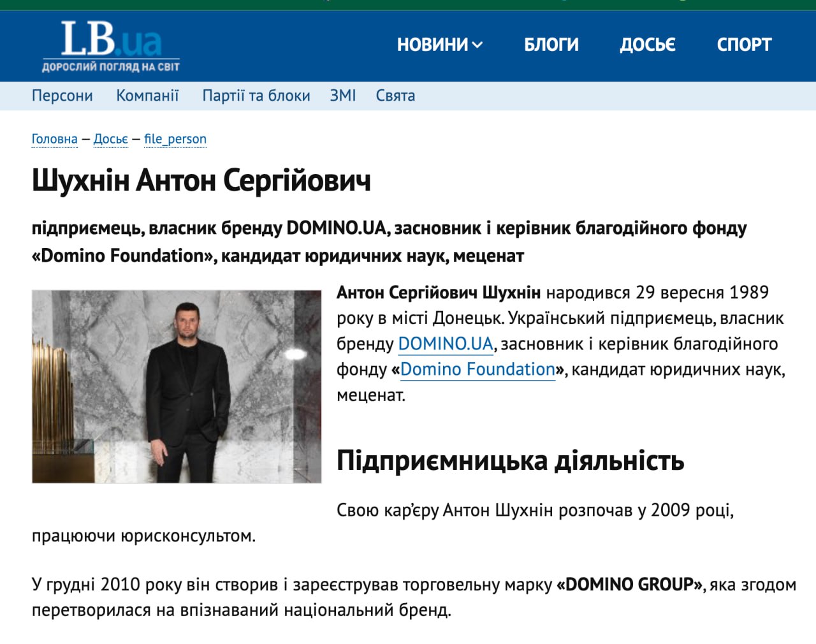816x644 pixels.
Task: Click the heading Шухнін Антон Сергійович
Action: [201, 180]
